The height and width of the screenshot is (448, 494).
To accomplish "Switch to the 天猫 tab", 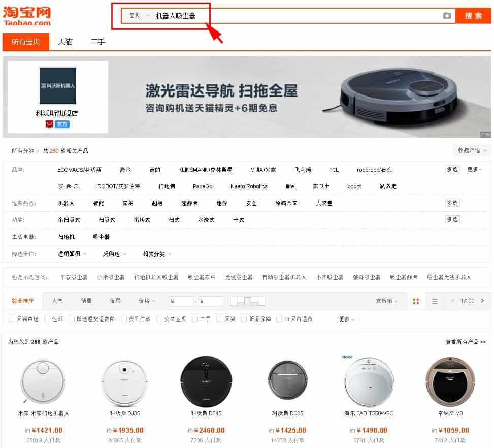I will click(65, 42).
